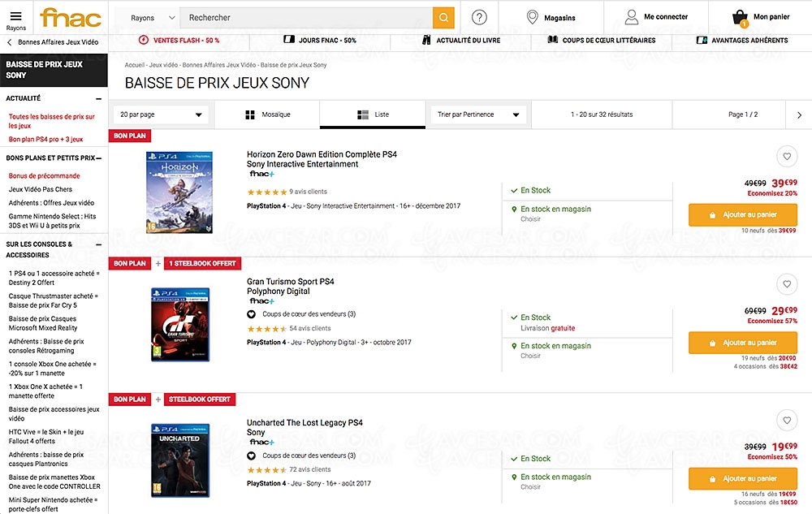Click the orange search magnifier button
Screen dimensions: 812x514
click(x=443, y=18)
